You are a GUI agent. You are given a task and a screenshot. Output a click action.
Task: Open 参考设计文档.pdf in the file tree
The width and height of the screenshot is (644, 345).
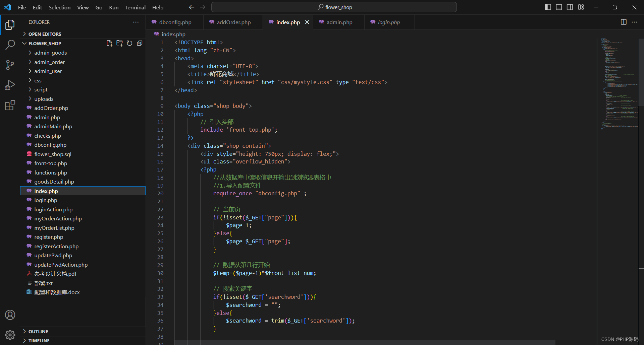(83, 274)
